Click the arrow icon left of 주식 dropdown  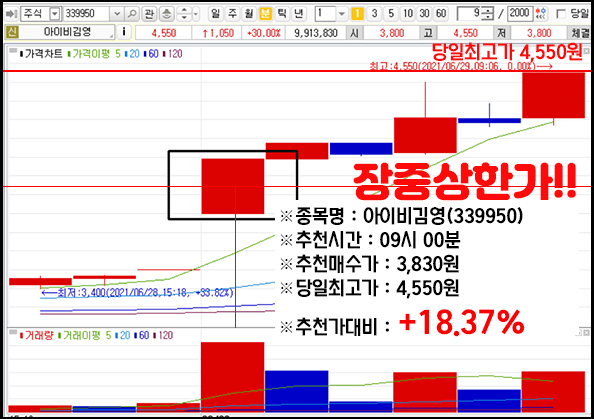11,14
